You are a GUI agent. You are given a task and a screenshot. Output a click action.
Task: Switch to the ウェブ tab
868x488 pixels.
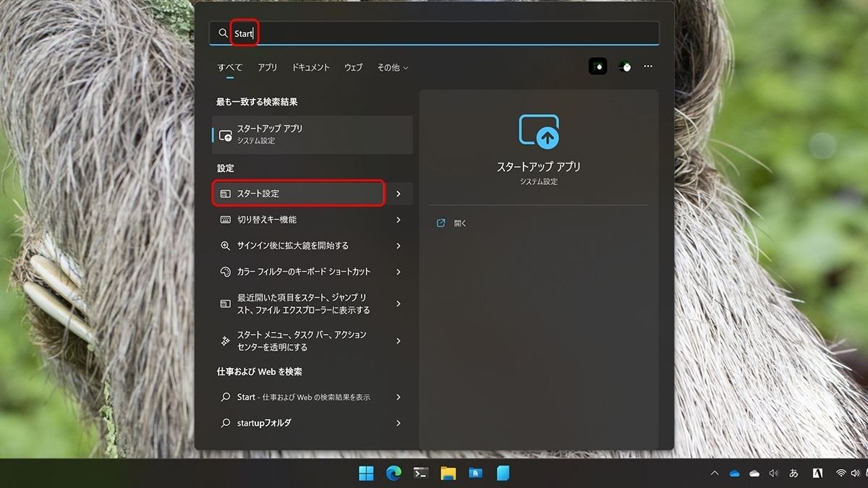(353, 67)
